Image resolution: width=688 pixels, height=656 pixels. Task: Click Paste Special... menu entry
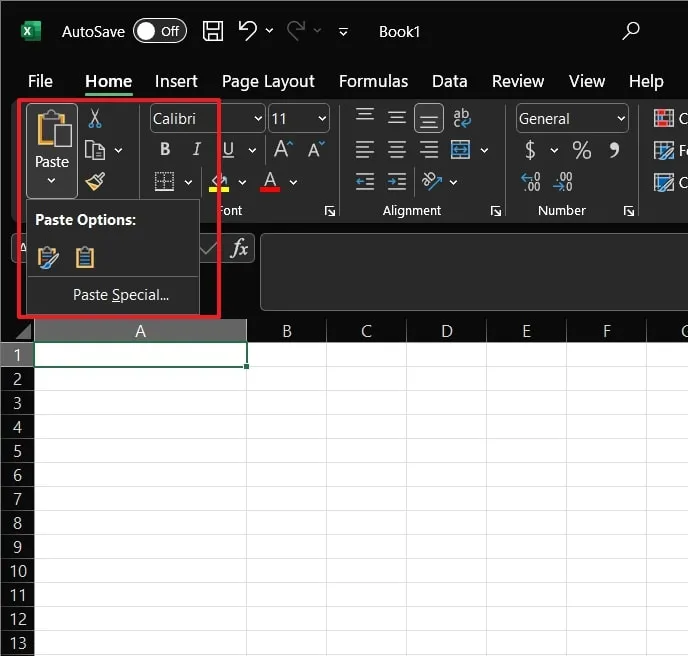[x=121, y=295]
